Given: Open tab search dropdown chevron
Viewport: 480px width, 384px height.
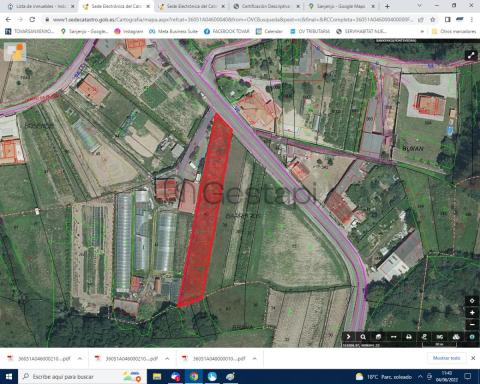Looking at the screenshot, I should (419, 6).
